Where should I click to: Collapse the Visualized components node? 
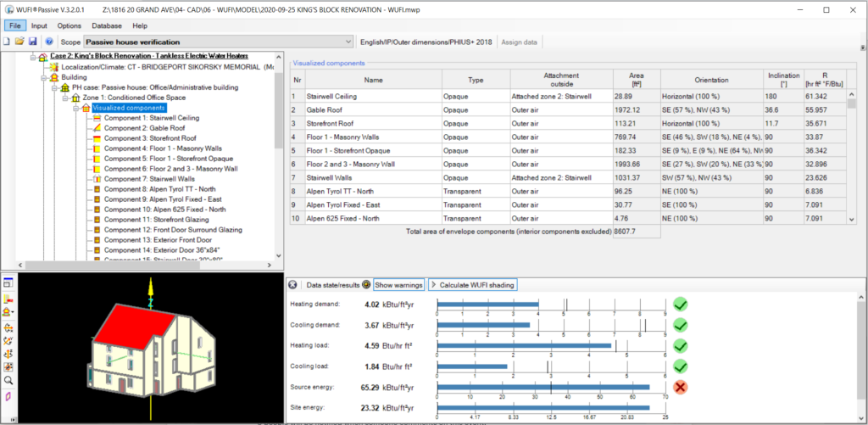[75, 108]
